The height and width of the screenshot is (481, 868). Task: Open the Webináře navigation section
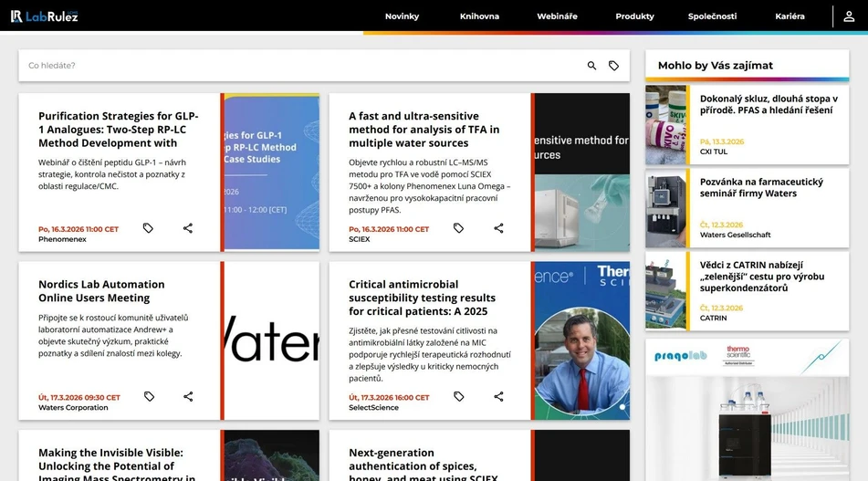(557, 16)
